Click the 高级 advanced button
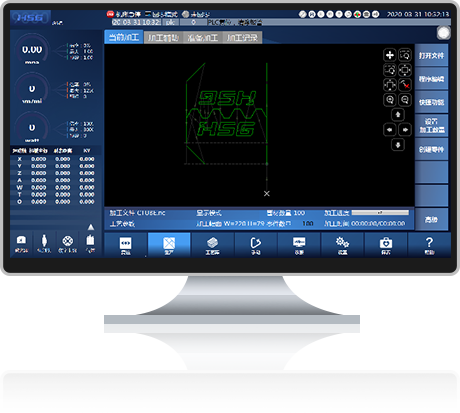460x413 pixels. pos(431,219)
